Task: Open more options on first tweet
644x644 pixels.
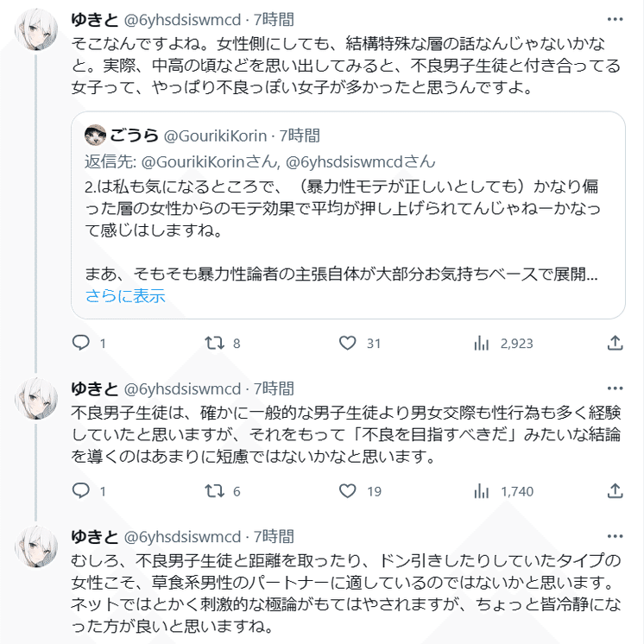Action: pyautogui.click(x=614, y=19)
